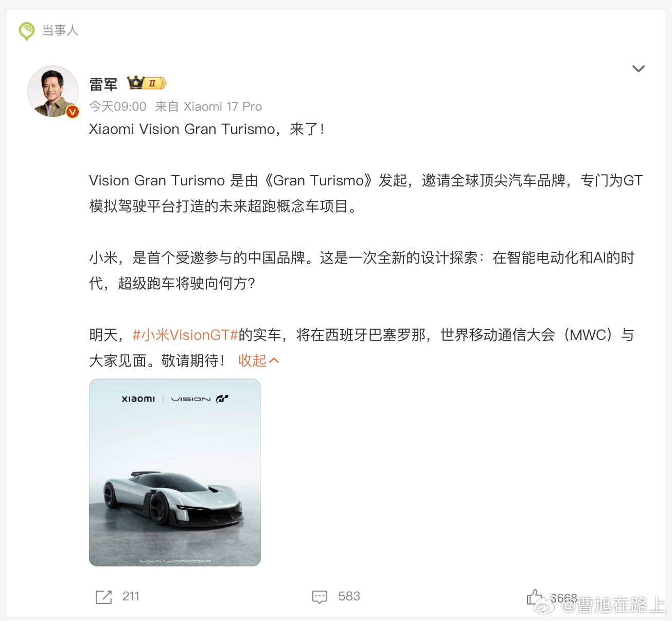Open the #小米VisionGT# hashtag link

point(185,335)
